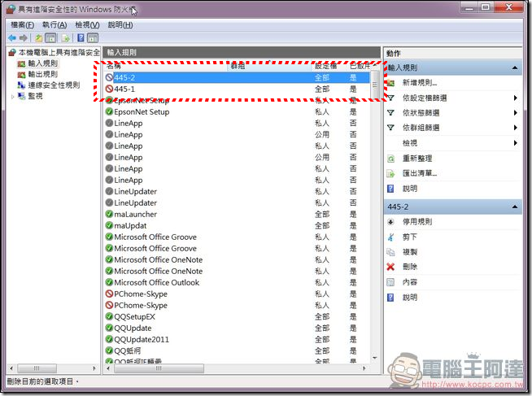This screenshot has width=532, height=396.
Task: Collapse the 輸入規則 actions section
Action: pos(515,67)
